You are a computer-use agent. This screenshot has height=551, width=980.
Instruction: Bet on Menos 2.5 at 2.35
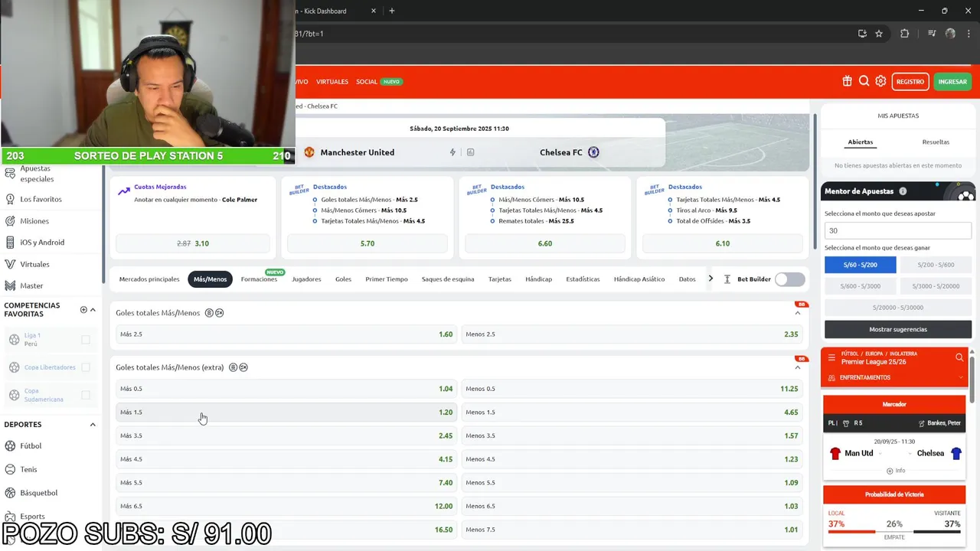click(x=632, y=334)
